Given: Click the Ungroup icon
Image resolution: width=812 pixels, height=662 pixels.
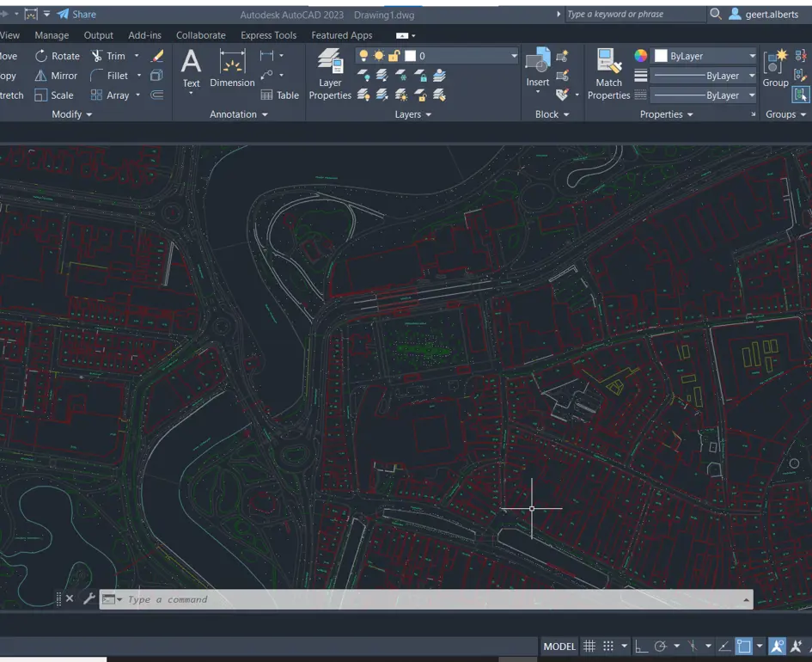Looking at the screenshot, I should pos(801,56).
